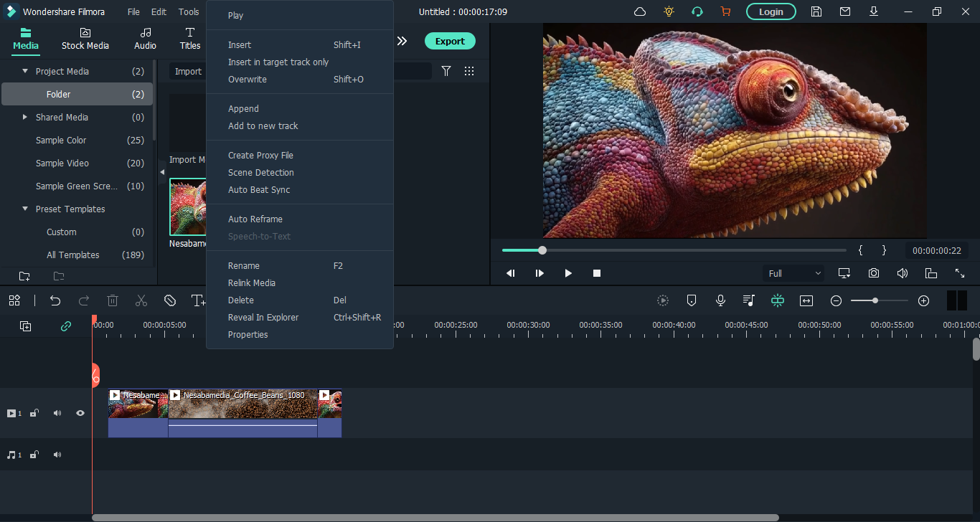Collapse the Project Media tree
Viewport: 980px width, 522px height.
tap(26, 71)
